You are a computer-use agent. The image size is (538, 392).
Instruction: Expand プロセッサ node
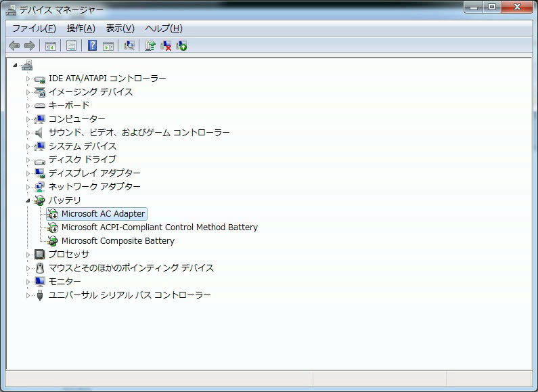[28, 255]
